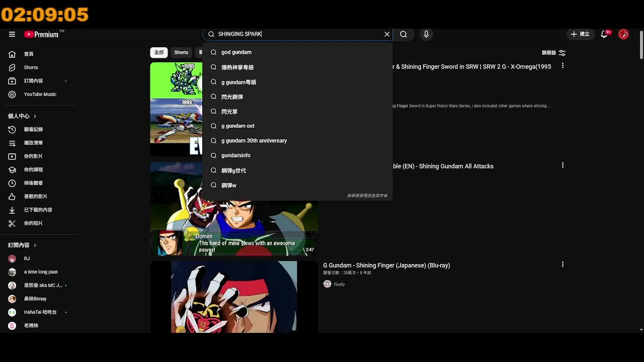Image resolution: width=644 pixels, height=362 pixels.
Task: Choose the g gundam ost suggestion
Action: pyautogui.click(x=297, y=126)
